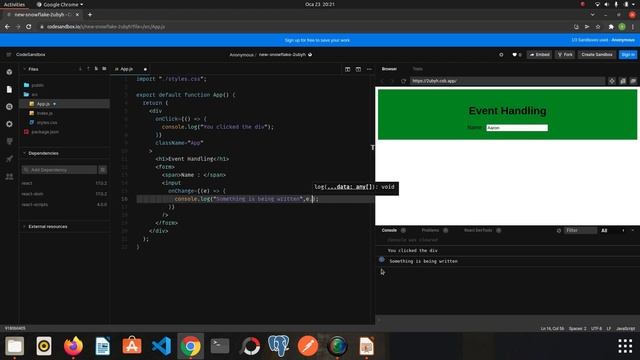
Task: Click the new folder icon in Files header
Action: (x=104, y=69)
